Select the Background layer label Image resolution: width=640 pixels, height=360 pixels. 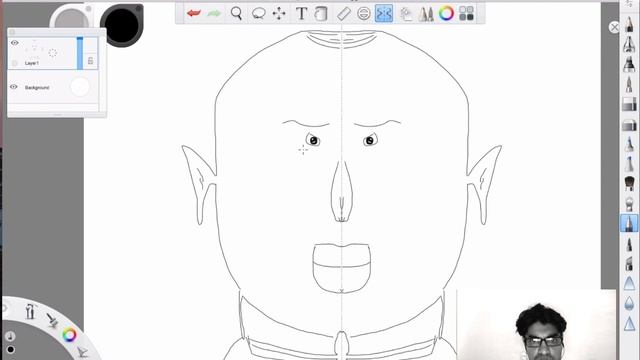37,88
